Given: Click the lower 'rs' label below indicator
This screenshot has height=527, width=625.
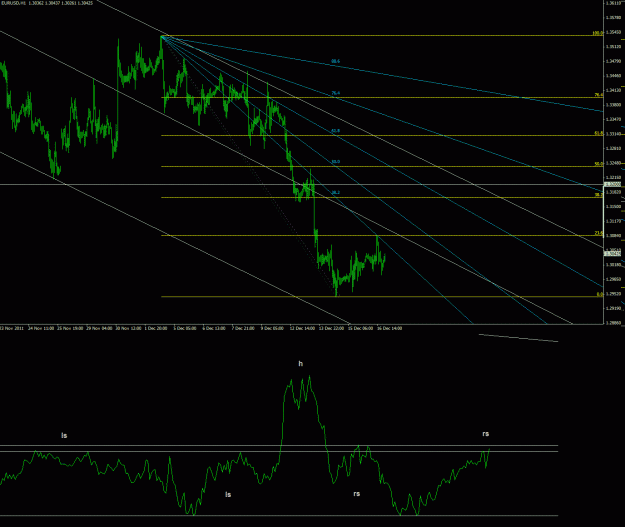Looking at the screenshot, I should coord(357,494).
